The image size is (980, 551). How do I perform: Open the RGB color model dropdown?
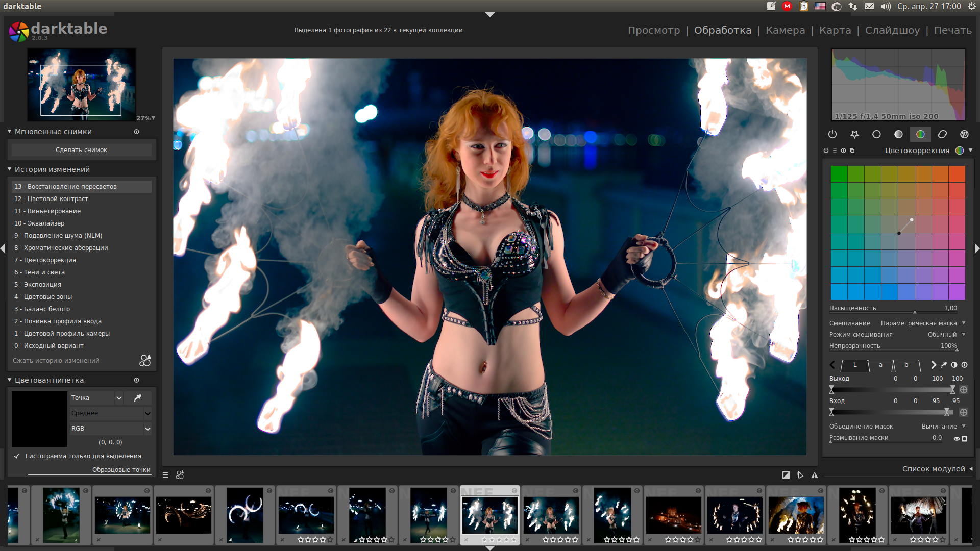tap(111, 429)
